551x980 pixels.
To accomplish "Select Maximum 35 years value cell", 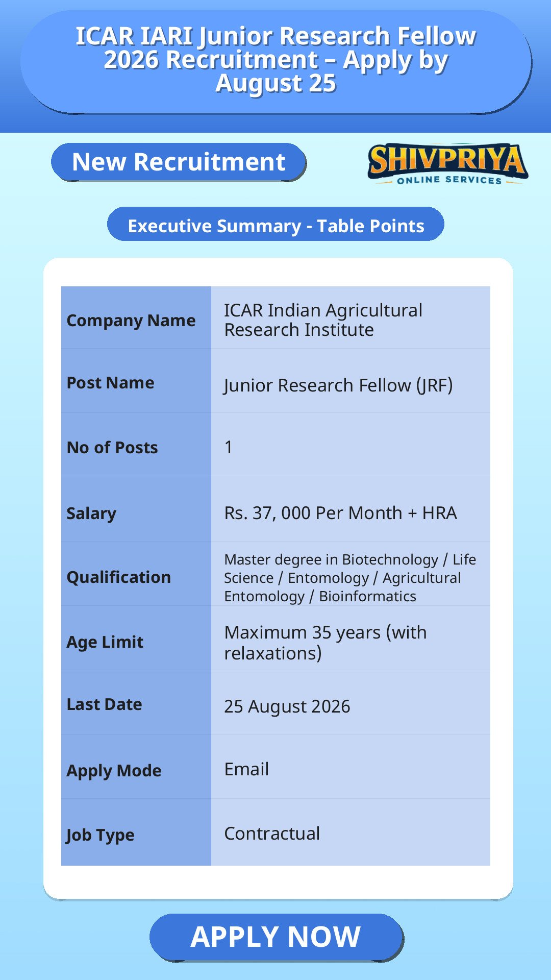I will point(351,639).
